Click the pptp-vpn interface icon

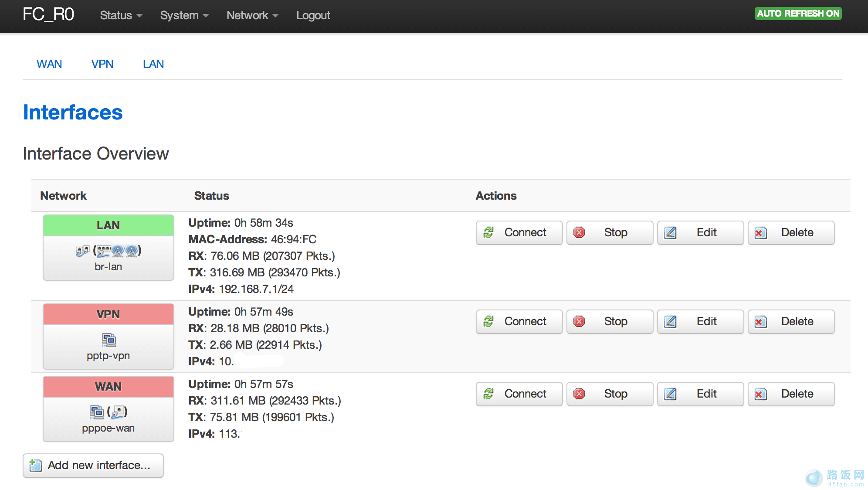[x=108, y=339]
